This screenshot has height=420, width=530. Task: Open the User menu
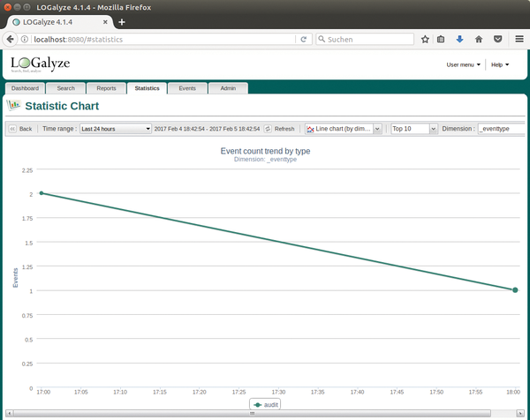pos(464,64)
